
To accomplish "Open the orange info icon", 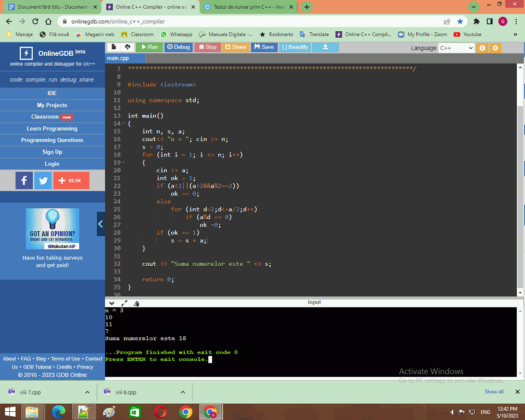I will 482,48.
